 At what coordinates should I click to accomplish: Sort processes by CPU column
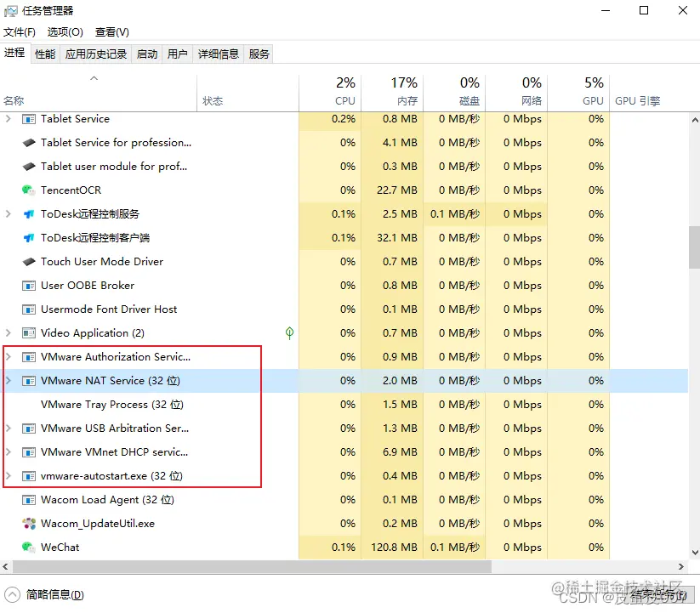click(330, 94)
